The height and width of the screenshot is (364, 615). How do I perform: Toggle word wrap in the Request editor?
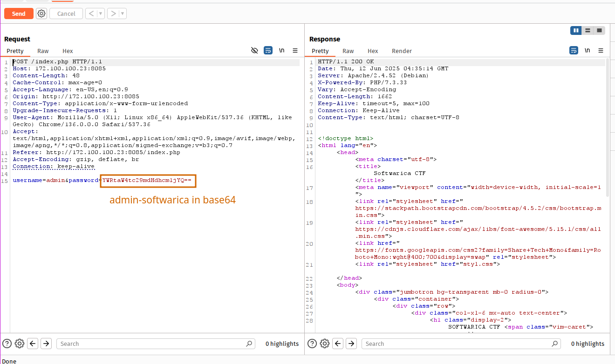tap(268, 50)
